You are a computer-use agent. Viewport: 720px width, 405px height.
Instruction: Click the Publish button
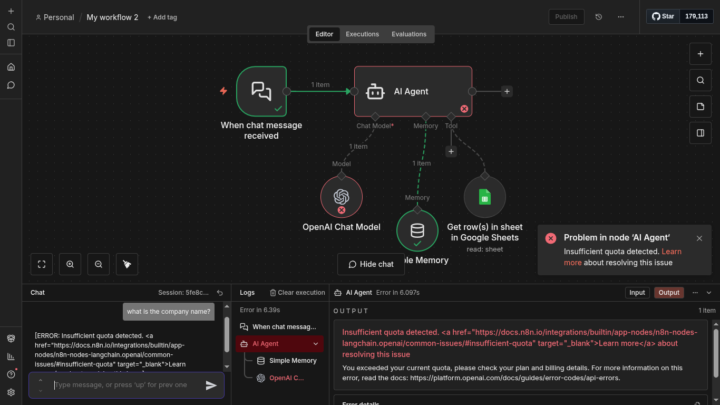[x=566, y=17]
